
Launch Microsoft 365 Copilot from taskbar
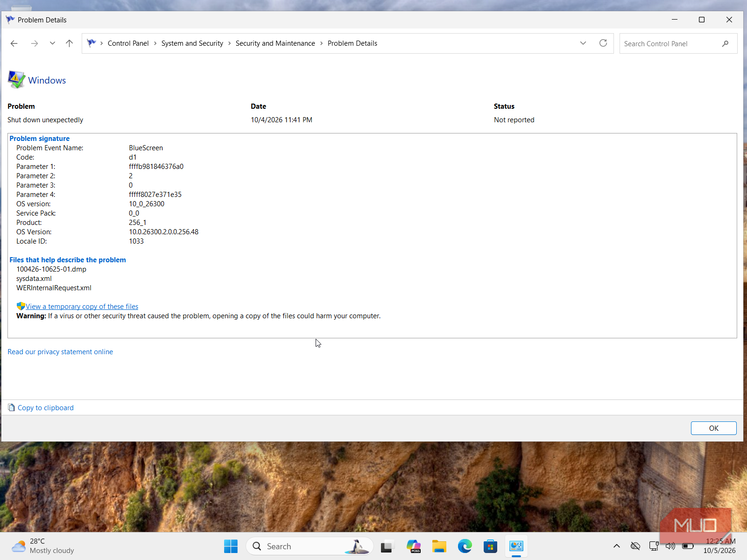pyautogui.click(x=414, y=546)
